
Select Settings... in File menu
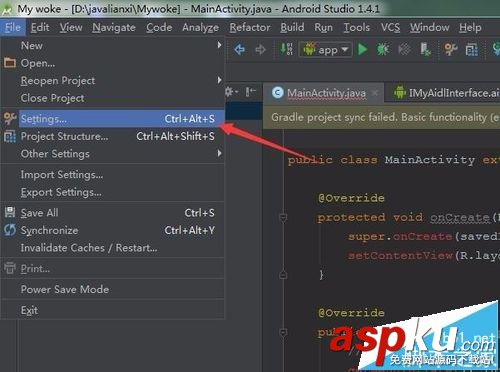pos(113,119)
